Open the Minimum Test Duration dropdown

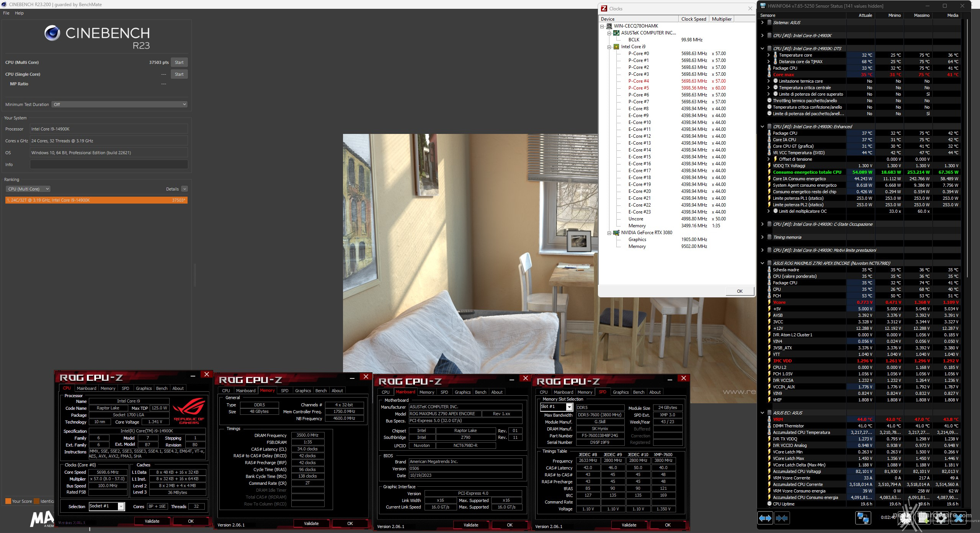click(x=120, y=104)
